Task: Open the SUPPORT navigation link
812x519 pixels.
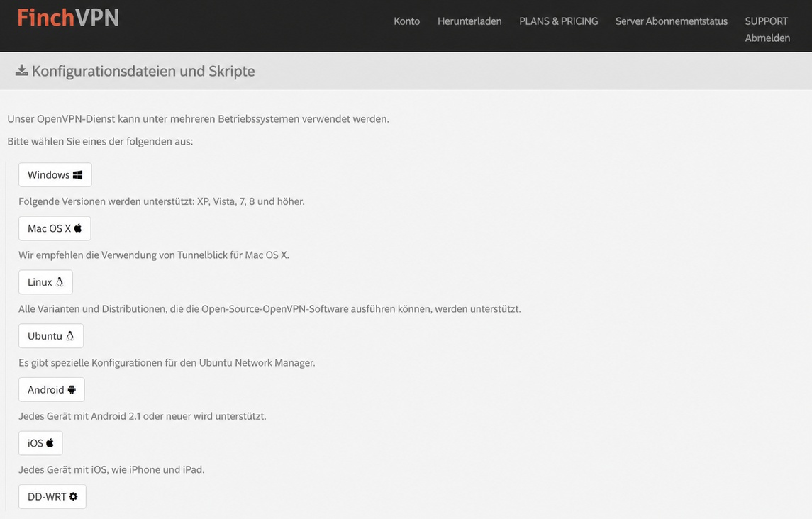Action: tap(766, 21)
